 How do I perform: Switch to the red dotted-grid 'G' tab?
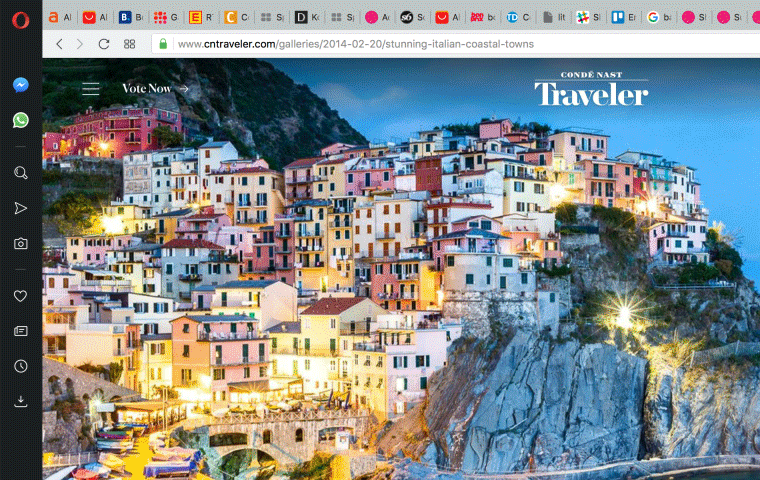[x=166, y=17]
